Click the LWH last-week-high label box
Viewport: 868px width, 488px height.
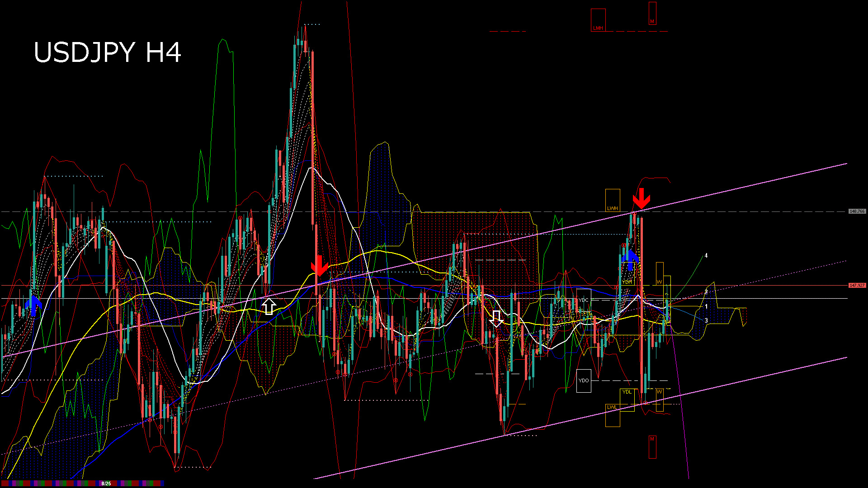click(x=613, y=200)
